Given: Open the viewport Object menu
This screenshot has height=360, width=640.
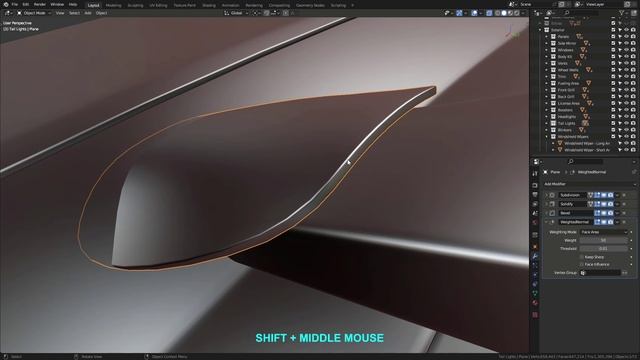Looking at the screenshot, I should pyautogui.click(x=101, y=13).
